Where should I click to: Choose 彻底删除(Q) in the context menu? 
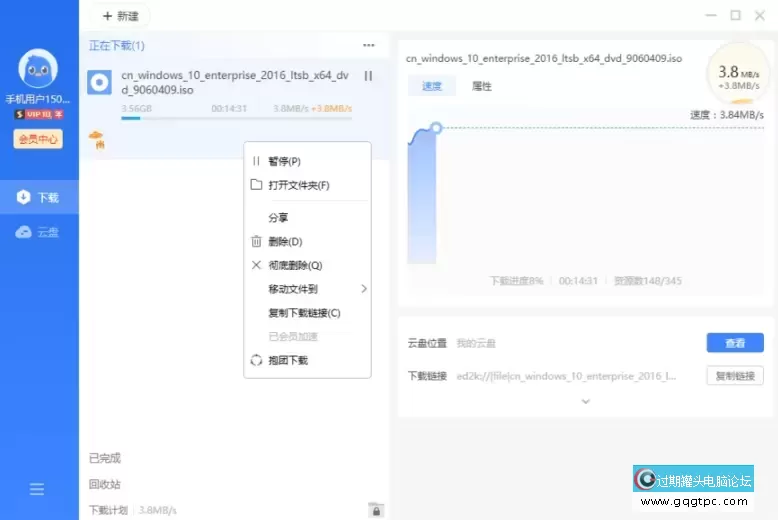pos(295,265)
